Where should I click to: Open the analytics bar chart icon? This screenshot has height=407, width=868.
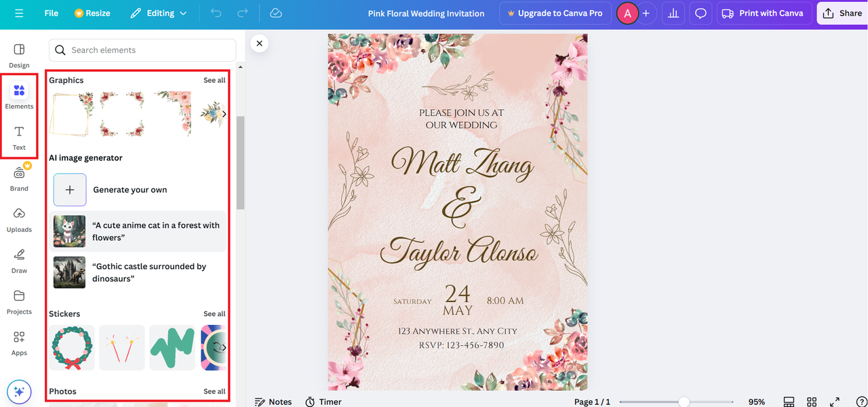click(673, 13)
